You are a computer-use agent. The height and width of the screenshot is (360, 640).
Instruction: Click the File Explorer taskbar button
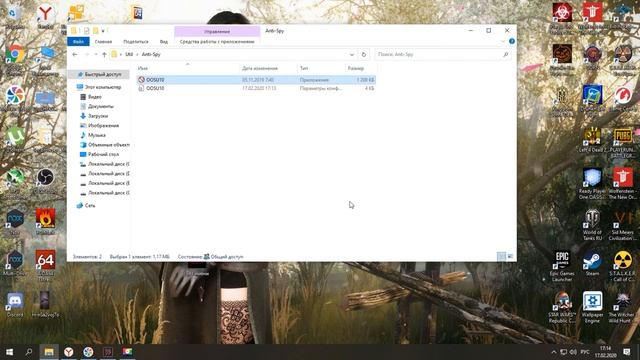pos(49,352)
